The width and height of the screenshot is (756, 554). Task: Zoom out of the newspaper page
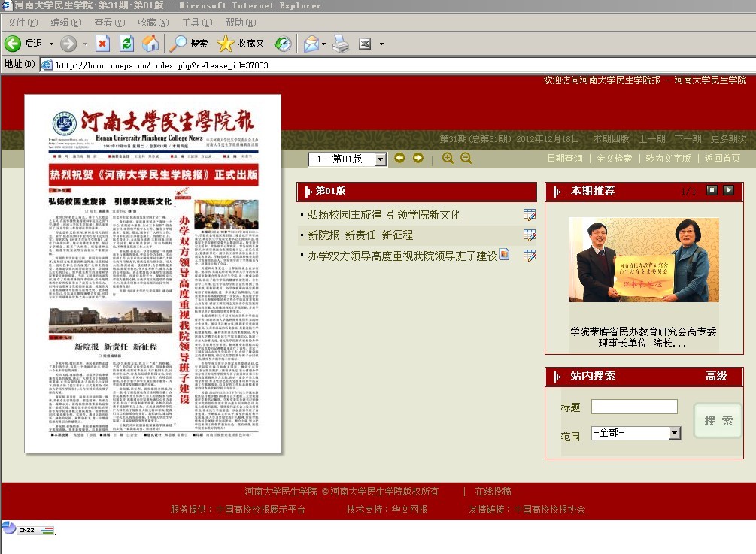coord(466,158)
